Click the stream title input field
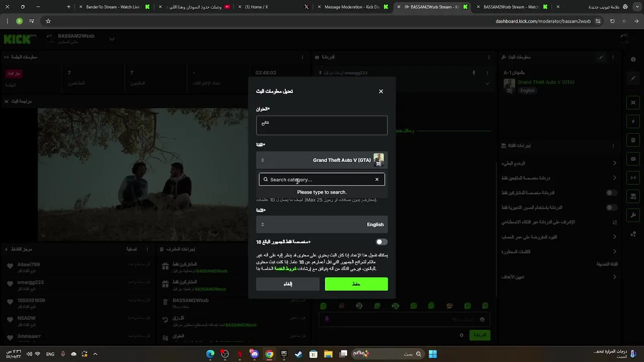The height and width of the screenshot is (362, 644). pos(322,125)
